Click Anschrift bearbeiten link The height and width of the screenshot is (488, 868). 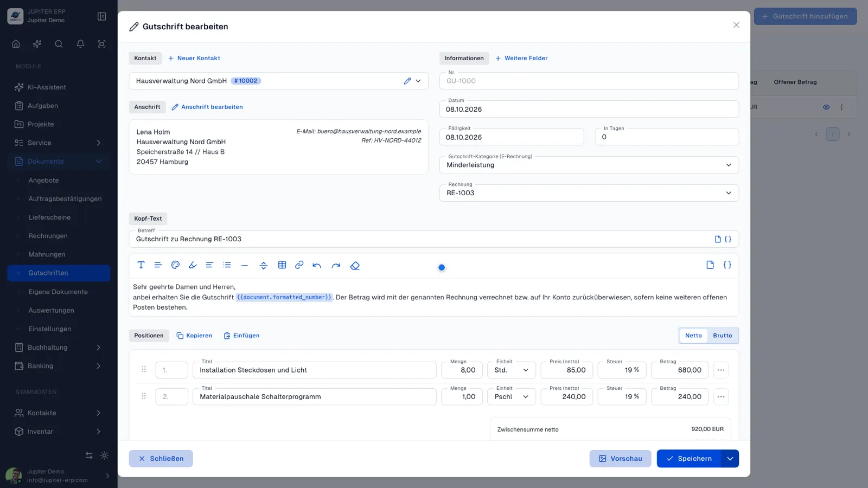tap(207, 107)
